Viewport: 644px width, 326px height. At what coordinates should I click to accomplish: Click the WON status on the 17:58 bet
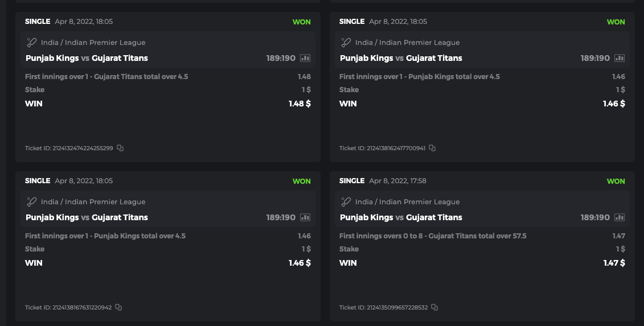tap(616, 181)
